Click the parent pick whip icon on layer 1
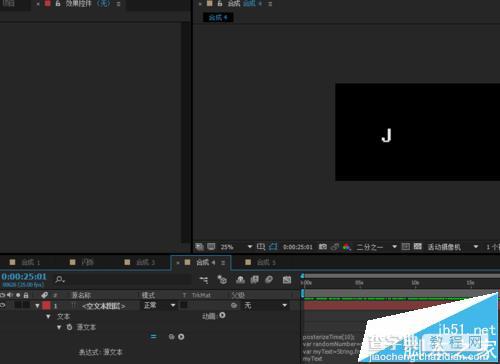The width and height of the screenshot is (500, 364). pyautogui.click(x=234, y=305)
